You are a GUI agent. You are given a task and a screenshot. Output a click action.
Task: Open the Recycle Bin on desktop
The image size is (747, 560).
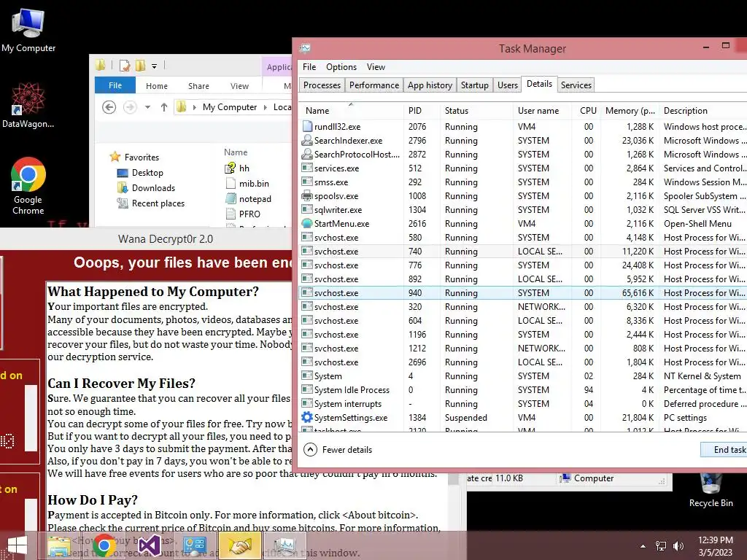click(711, 491)
